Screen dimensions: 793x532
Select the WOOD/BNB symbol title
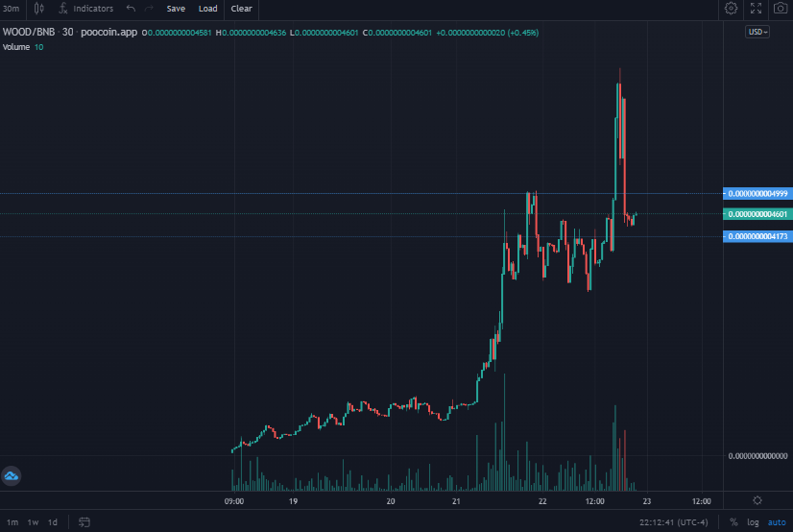click(x=29, y=32)
